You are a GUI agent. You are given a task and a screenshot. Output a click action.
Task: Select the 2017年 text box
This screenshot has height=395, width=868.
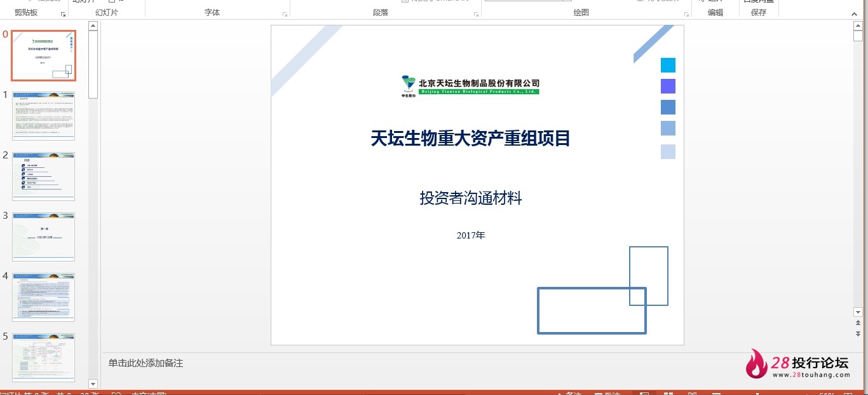(x=471, y=235)
